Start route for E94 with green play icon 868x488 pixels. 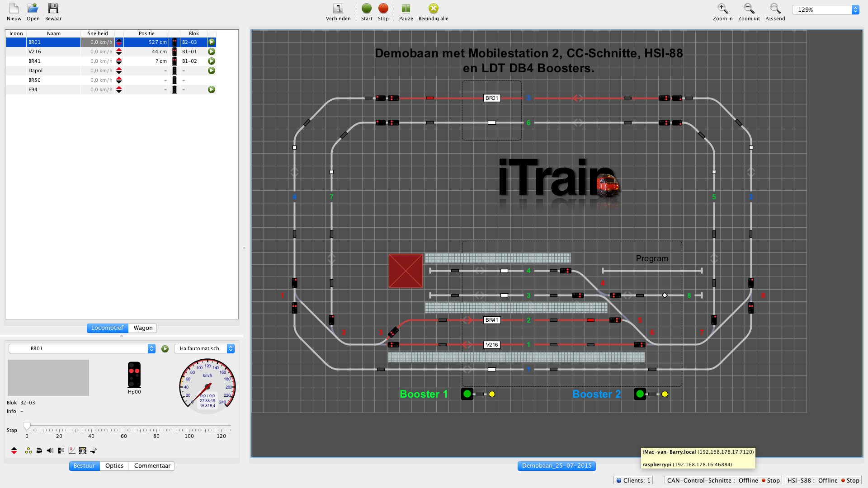[x=212, y=89]
